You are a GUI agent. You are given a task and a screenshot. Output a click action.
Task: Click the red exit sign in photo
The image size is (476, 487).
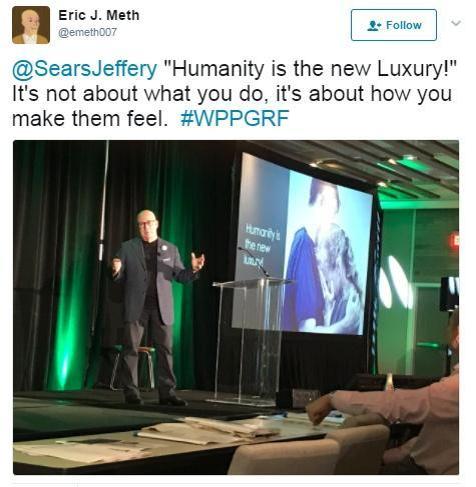pyautogui.click(x=454, y=242)
